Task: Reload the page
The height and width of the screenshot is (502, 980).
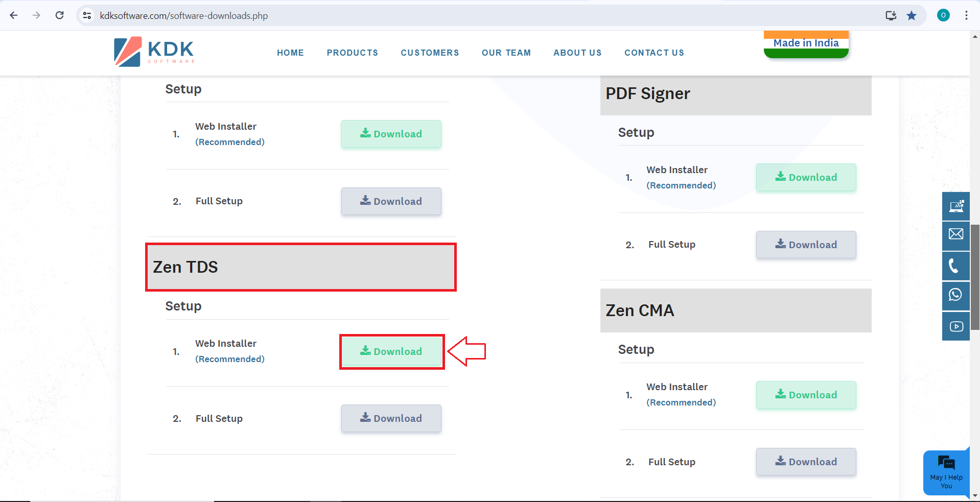Action: coord(60,15)
